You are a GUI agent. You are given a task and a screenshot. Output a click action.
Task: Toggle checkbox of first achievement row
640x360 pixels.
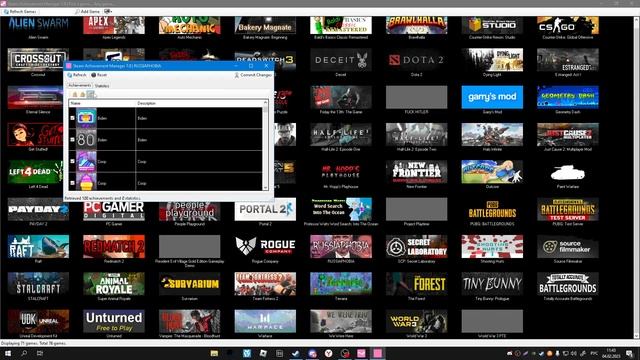(73, 118)
